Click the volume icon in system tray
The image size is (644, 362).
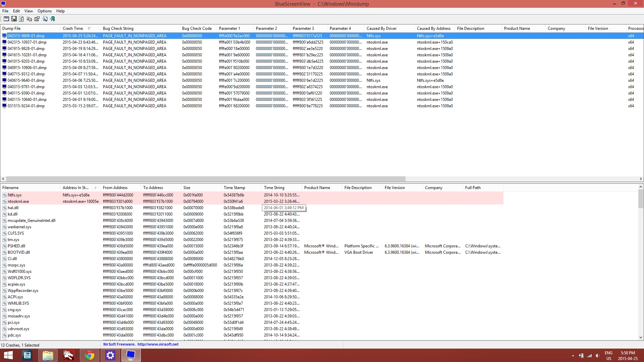click(597, 356)
